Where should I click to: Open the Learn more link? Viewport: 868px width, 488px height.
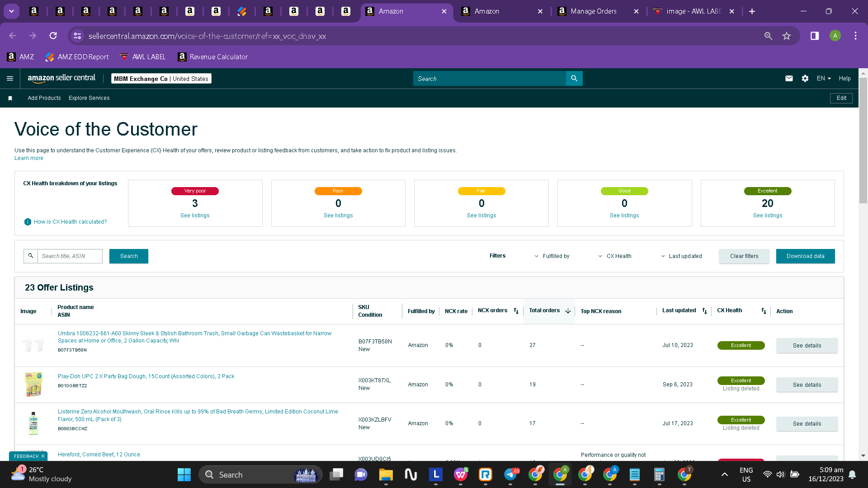[x=29, y=158]
